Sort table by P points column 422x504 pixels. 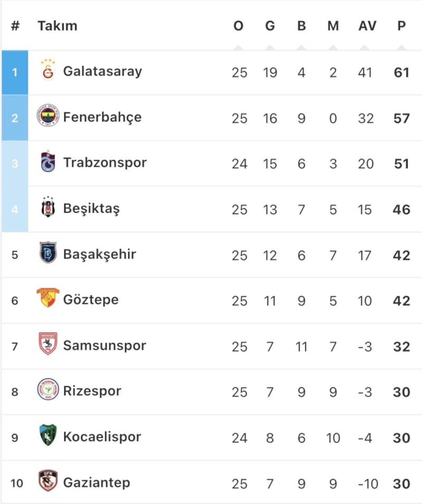click(x=401, y=26)
